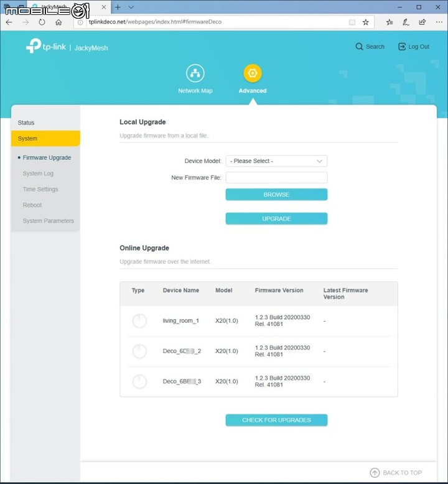Close the JackyMesh browser tab

(x=104, y=7)
